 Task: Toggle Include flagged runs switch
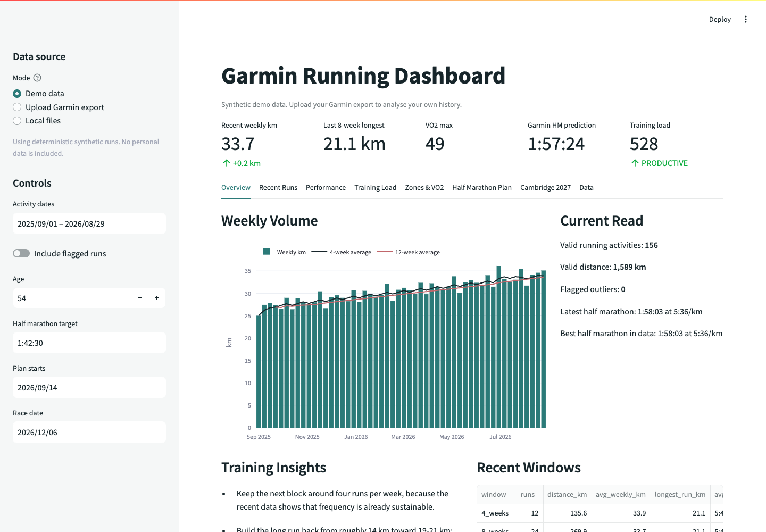21,253
